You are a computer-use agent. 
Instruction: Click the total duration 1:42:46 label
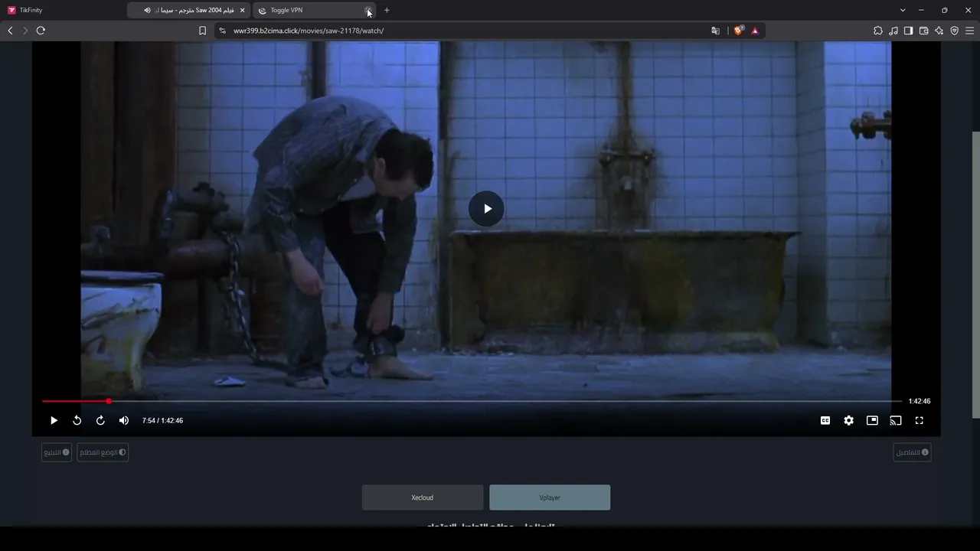[920, 401]
